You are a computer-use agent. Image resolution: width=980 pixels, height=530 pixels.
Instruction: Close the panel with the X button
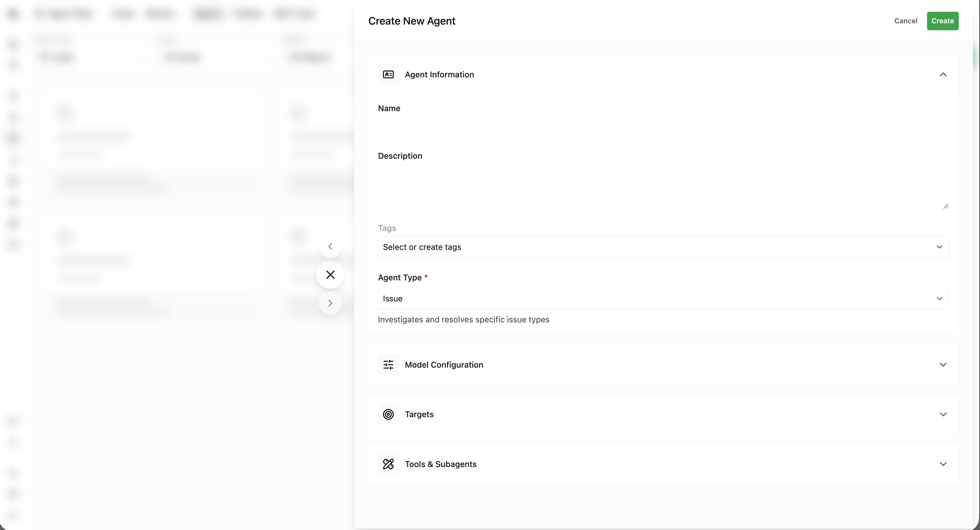[x=330, y=275]
